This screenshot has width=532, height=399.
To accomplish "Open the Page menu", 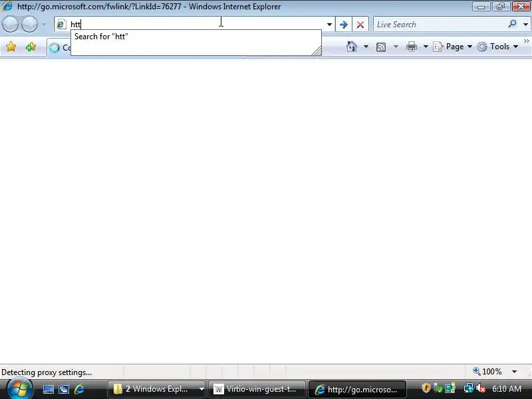I will 453,47.
